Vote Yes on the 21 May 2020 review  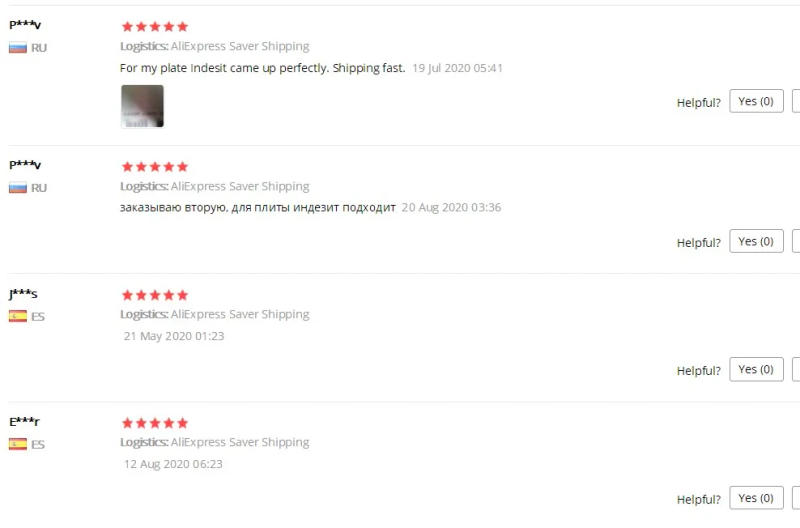click(x=756, y=369)
